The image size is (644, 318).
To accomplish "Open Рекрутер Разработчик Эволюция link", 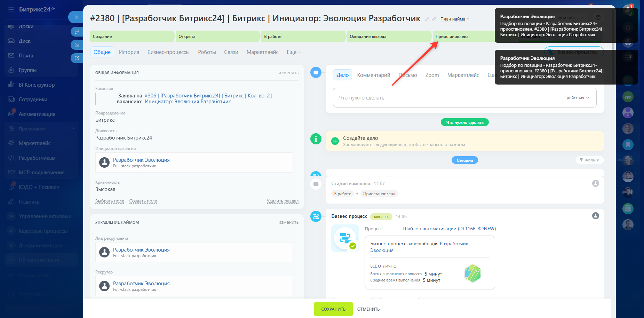I will [x=141, y=284].
